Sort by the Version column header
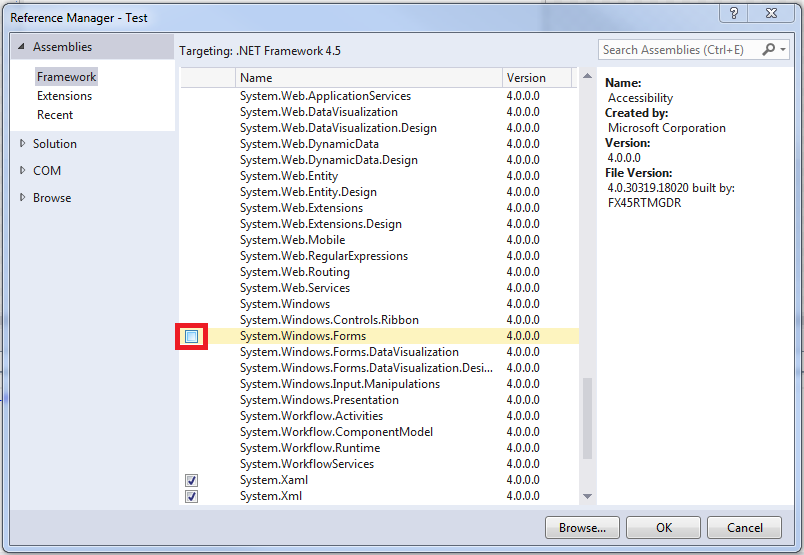 point(537,77)
